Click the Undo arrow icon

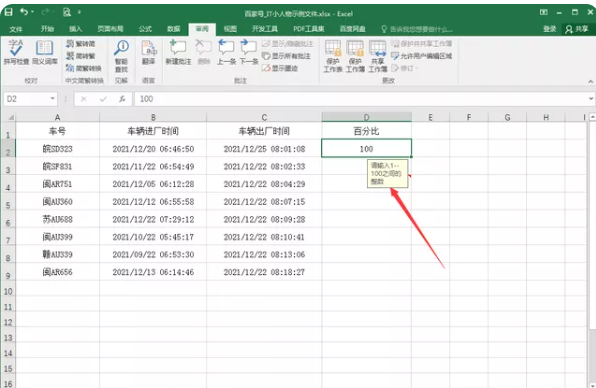pyautogui.click(x=24, y=12)
